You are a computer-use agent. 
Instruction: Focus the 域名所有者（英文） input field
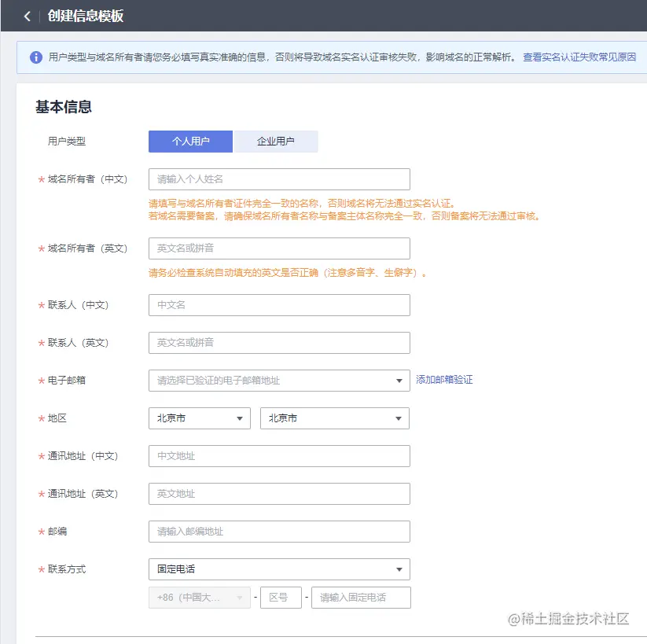tap(279, 248)
